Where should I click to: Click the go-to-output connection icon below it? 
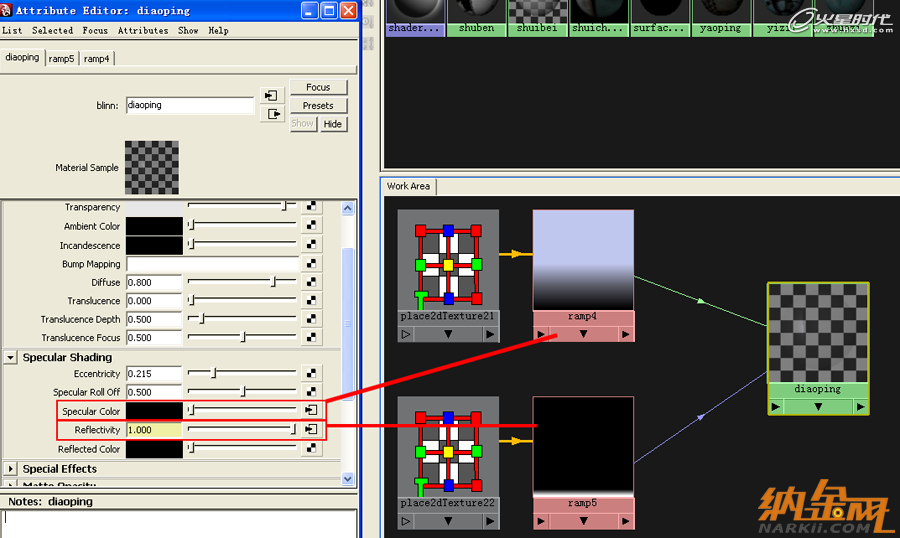pos(273,114)
